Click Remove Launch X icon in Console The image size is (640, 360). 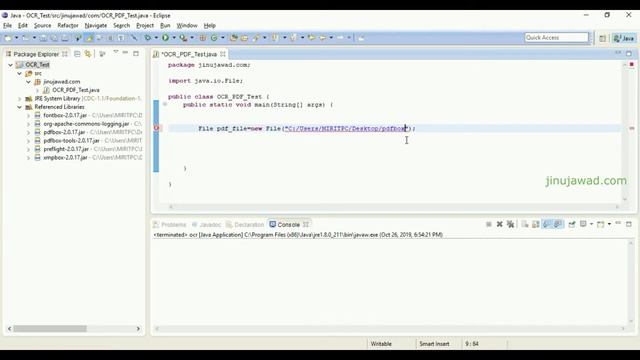500,224
